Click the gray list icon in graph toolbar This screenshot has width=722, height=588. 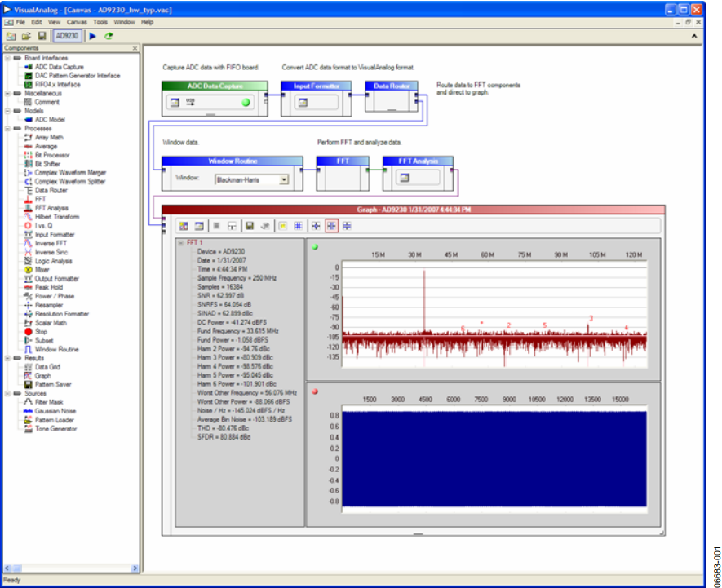[216, 226]
